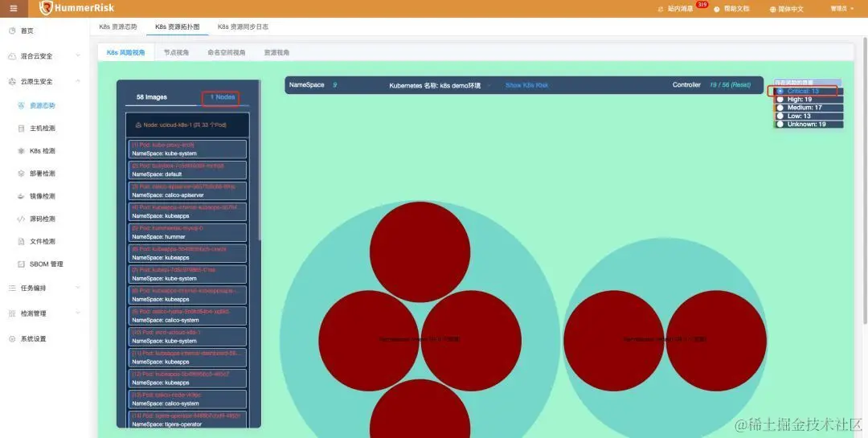Click the Show K8s Risk link
Screen dimensions: 868x438
point(526,85)
